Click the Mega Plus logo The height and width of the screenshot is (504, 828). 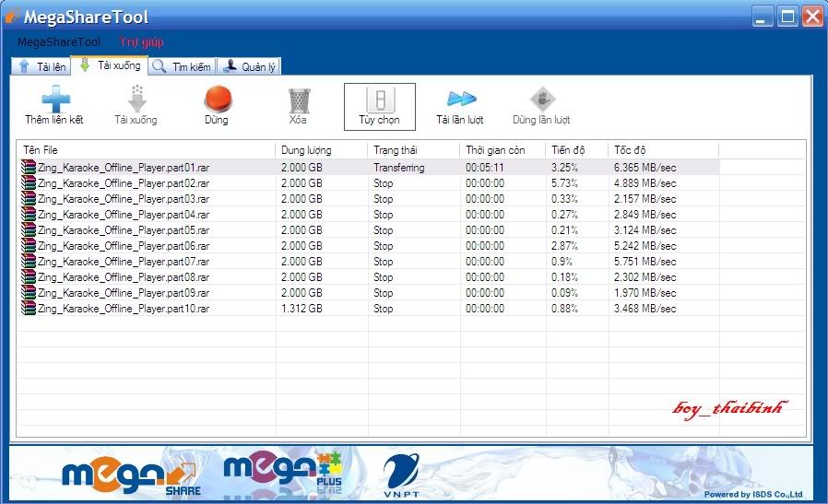pos(283,473)
